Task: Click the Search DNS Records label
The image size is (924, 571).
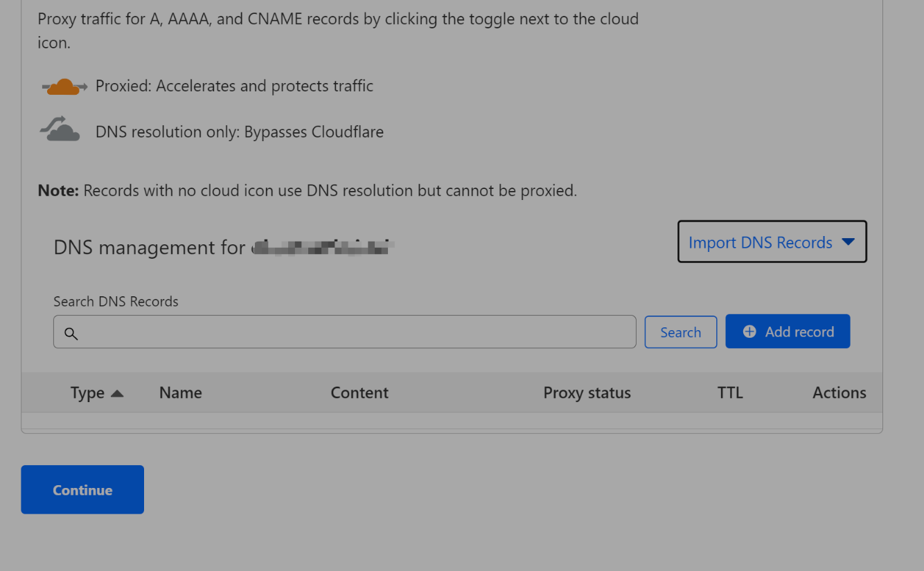Action: pos(116,301)
